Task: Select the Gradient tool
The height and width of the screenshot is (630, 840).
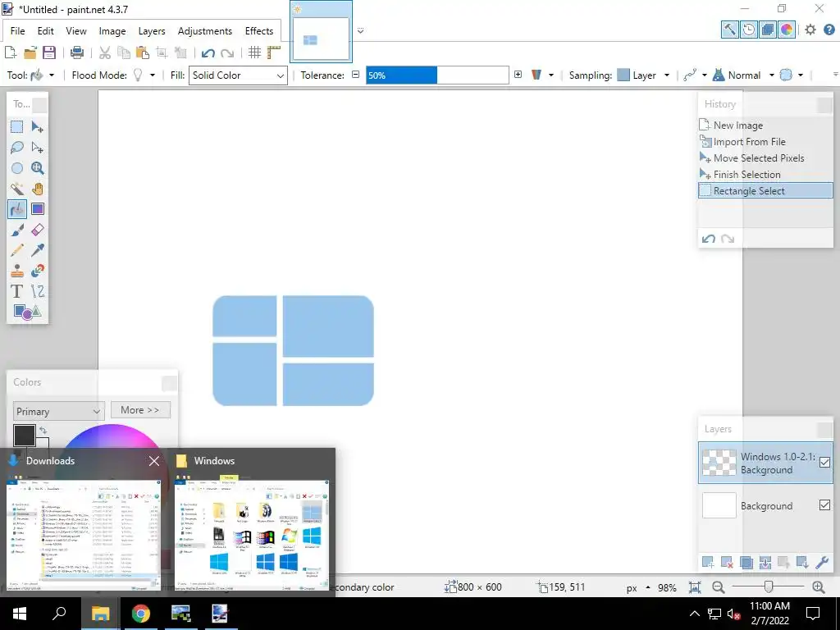Action: tap(37, 209)
